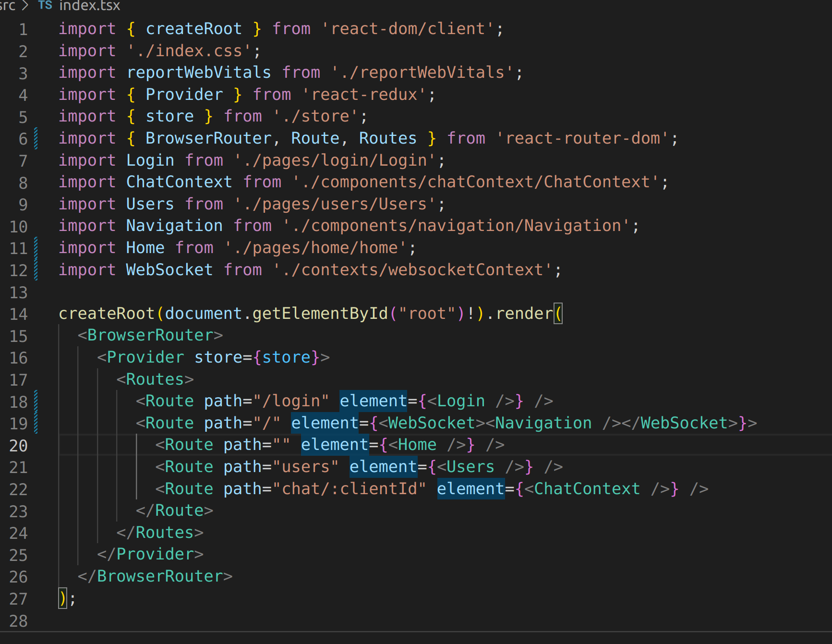Click the opening <BrowserRouter> tag
The height and width of the screenshot is (644, 832).
pos(150,335)
